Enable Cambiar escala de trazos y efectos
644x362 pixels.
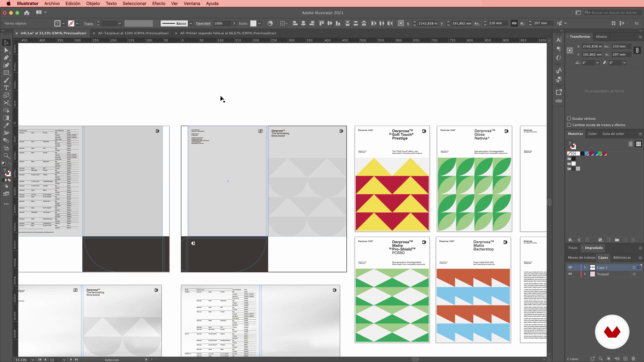(569, 125)
